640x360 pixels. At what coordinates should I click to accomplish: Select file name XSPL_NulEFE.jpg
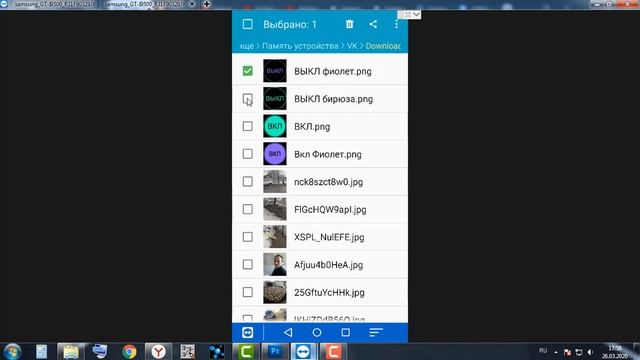coord(329,237)
